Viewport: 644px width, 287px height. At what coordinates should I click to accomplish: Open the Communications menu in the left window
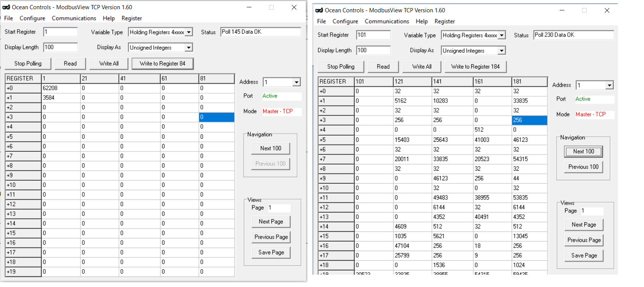[74, 18]
